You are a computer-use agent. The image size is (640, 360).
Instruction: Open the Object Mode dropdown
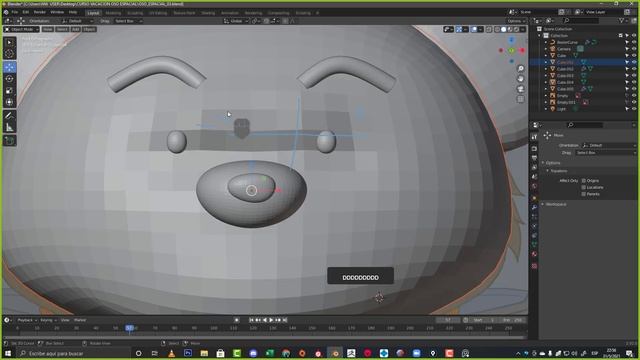(x=22, y=29)
